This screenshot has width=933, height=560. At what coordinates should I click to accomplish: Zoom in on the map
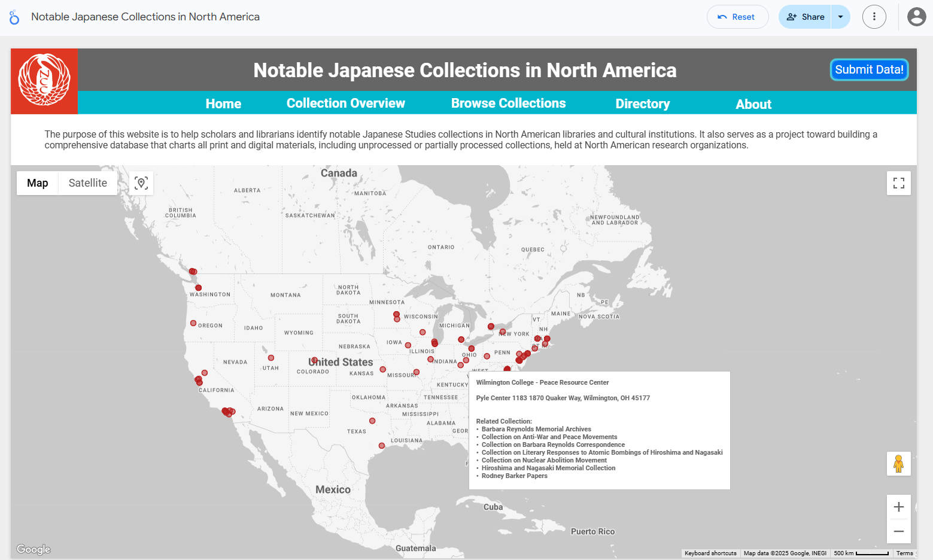click(898, 507)
